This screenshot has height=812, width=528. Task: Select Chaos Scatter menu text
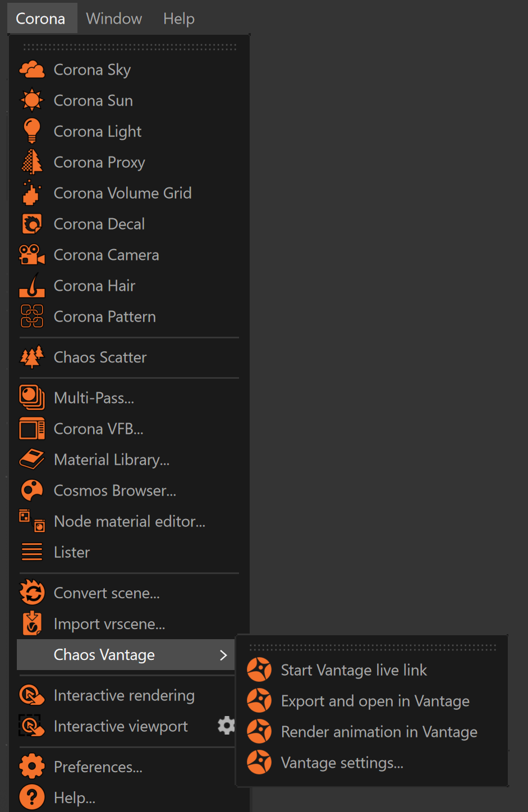[100, 357]
